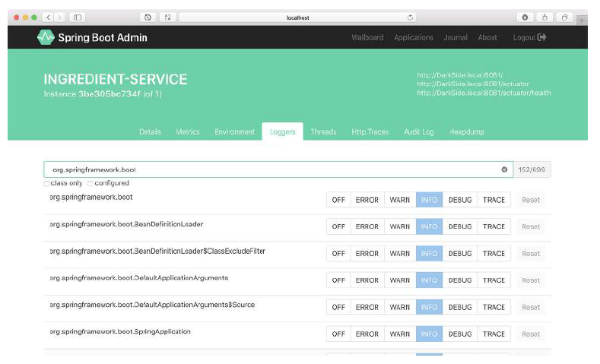
Task: Open the actuator/health link
Action: 484,93
